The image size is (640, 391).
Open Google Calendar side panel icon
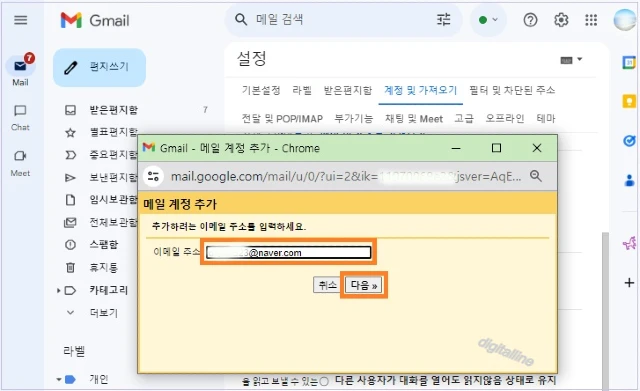point(629,62)
